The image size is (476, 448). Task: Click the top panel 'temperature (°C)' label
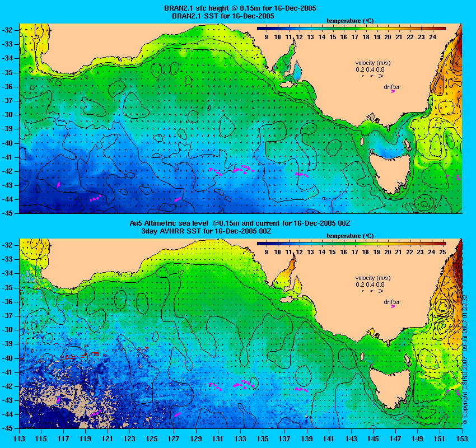coord(350,21)
